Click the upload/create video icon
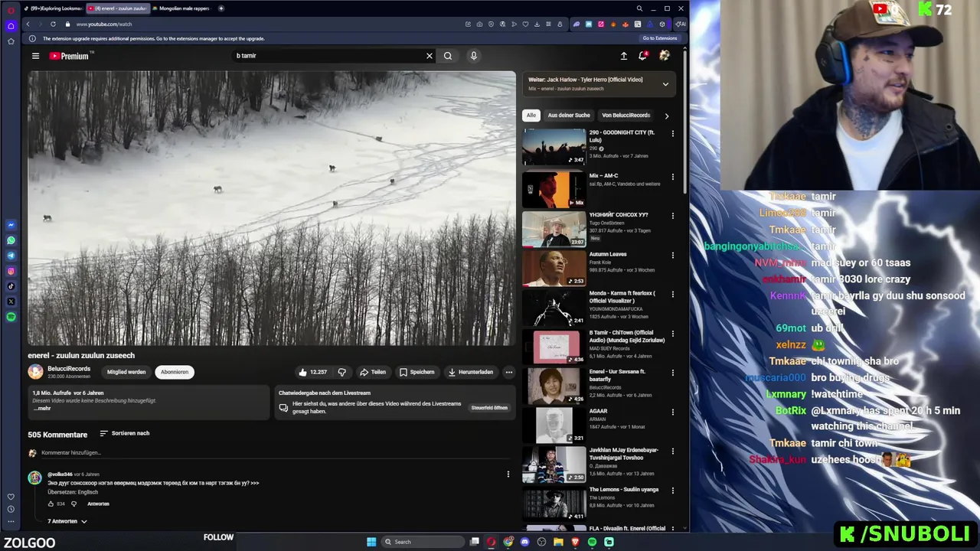This screenshot has height=551, width=980. [624, 56]
